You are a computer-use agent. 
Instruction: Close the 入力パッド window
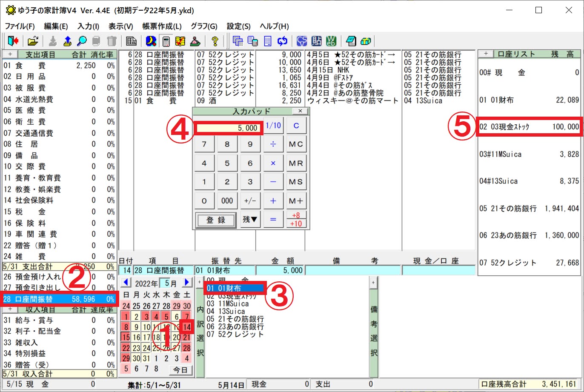pyautogui.click(x=300, y=111)
